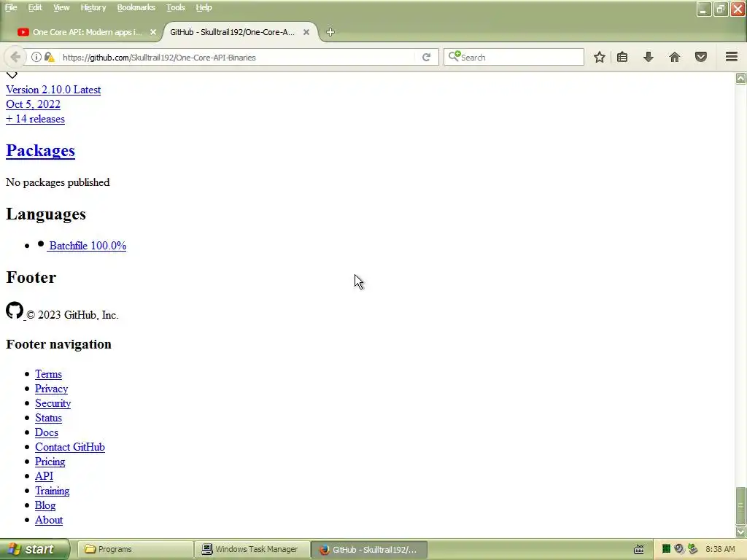Open the Contact GitHub footer link

click(x=70, y=447)
